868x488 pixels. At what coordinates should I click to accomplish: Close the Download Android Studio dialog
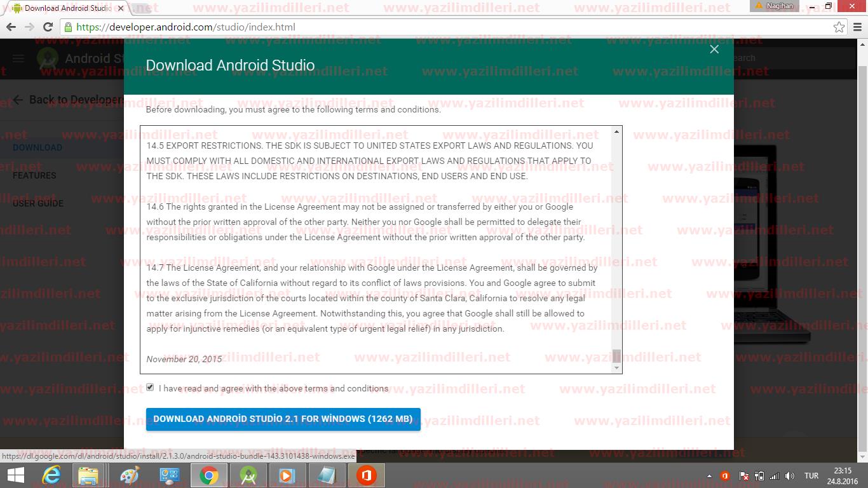click(714, 50)
